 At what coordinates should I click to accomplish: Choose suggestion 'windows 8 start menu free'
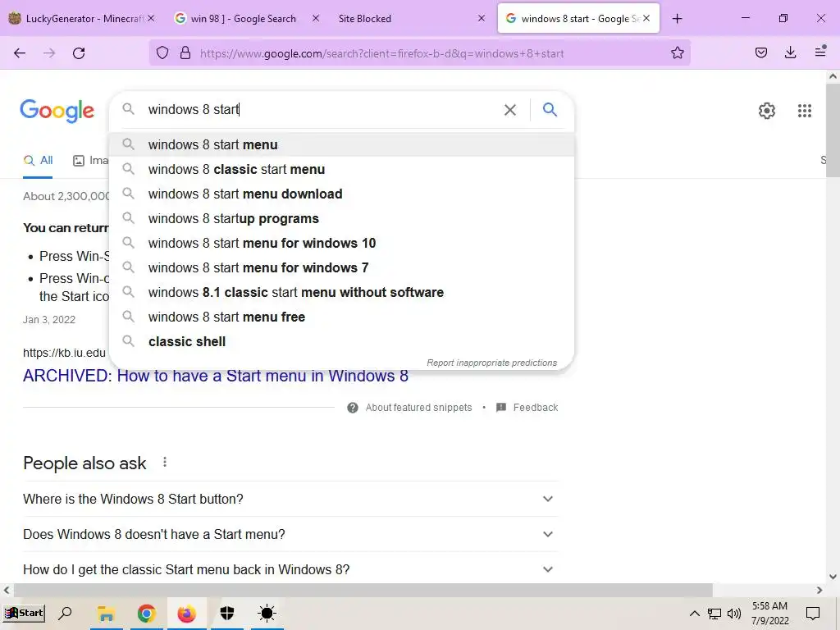342,317
